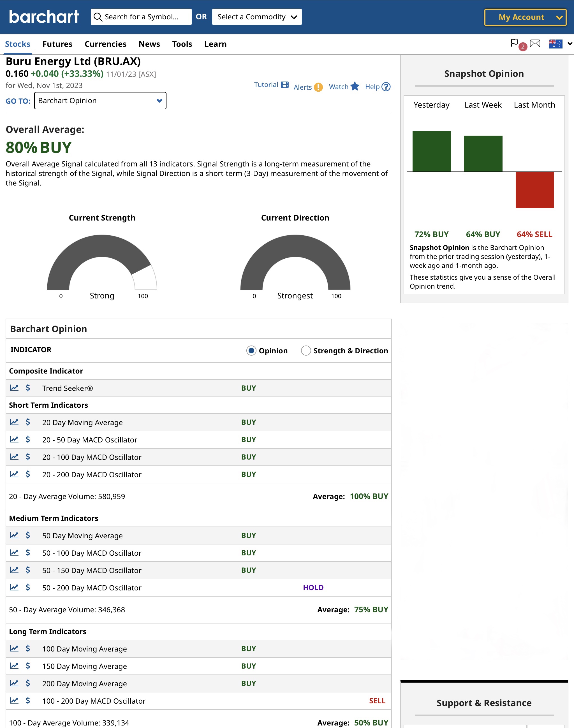Click dollar icon for 20 Day Moving Average

28,422
